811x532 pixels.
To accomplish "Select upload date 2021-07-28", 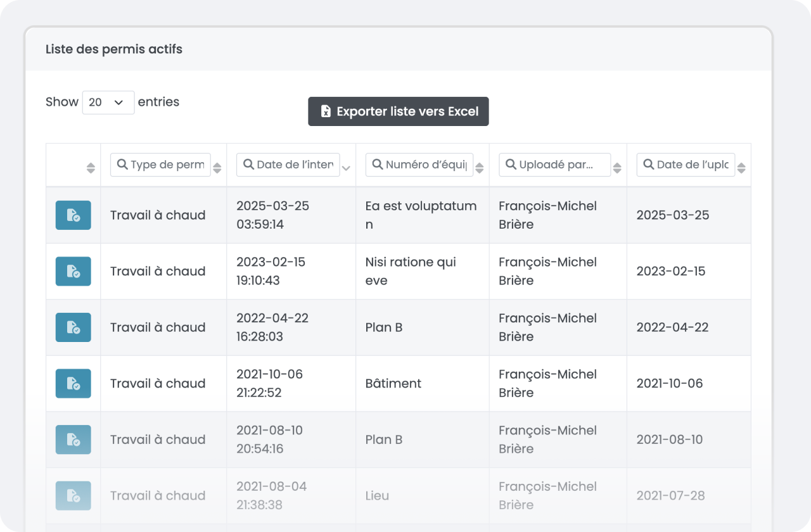I will [x=670, y=495].
